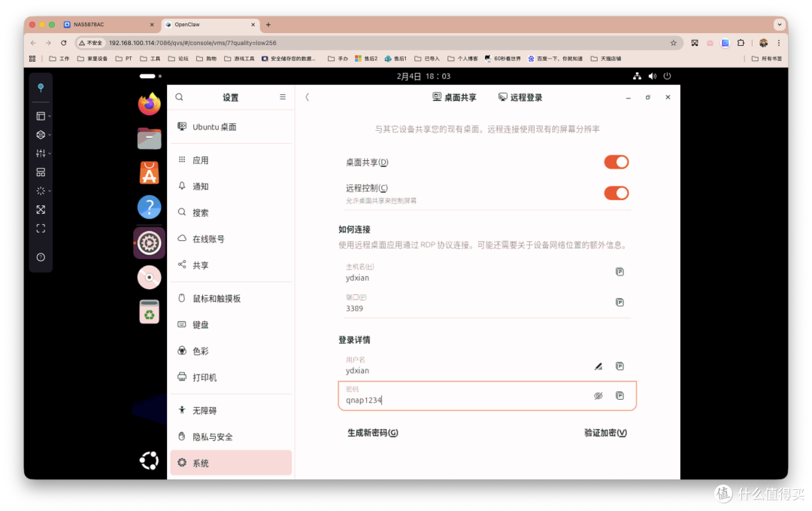Click the Settings gear in the dock

[x=149, y=242]
